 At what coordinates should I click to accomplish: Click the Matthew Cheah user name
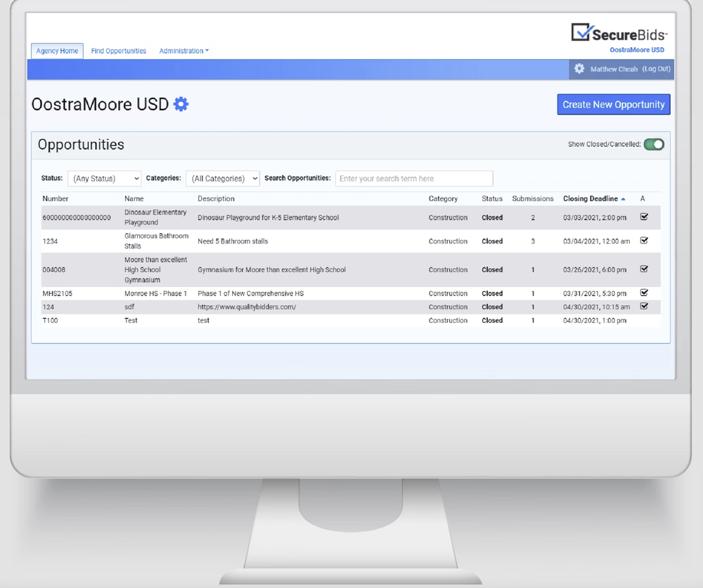614,69
